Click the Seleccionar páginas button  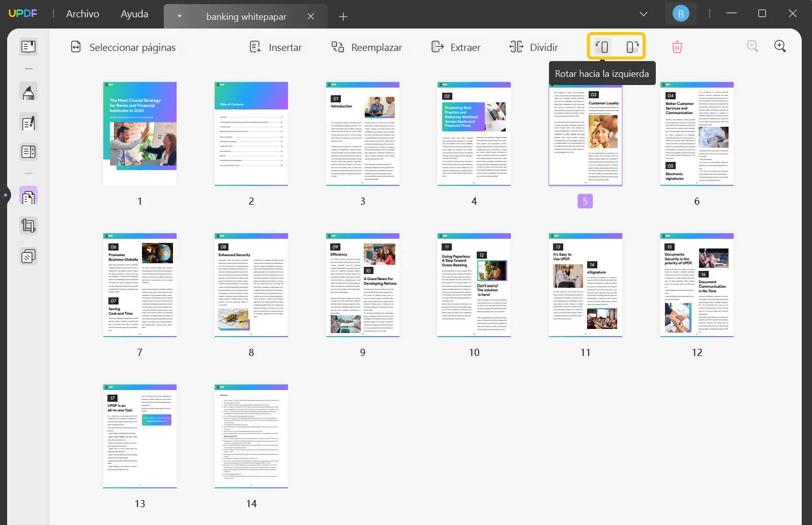pyautogui.click(x=123, y=47)
